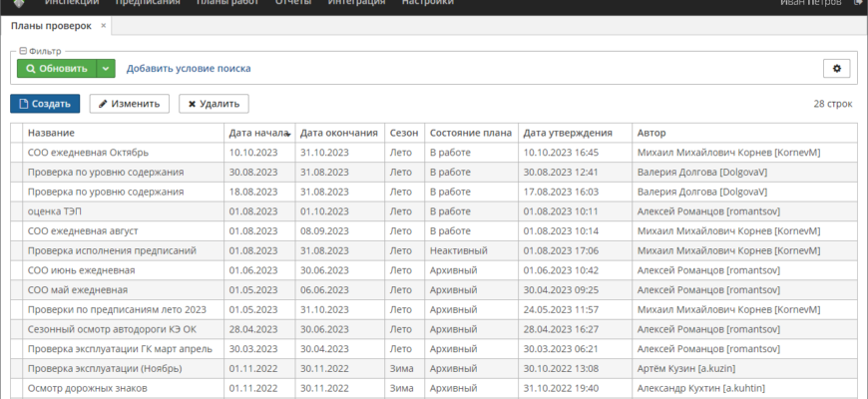Open the Предписания menu
Screen dimensions: 868x399
pos(148,3)
